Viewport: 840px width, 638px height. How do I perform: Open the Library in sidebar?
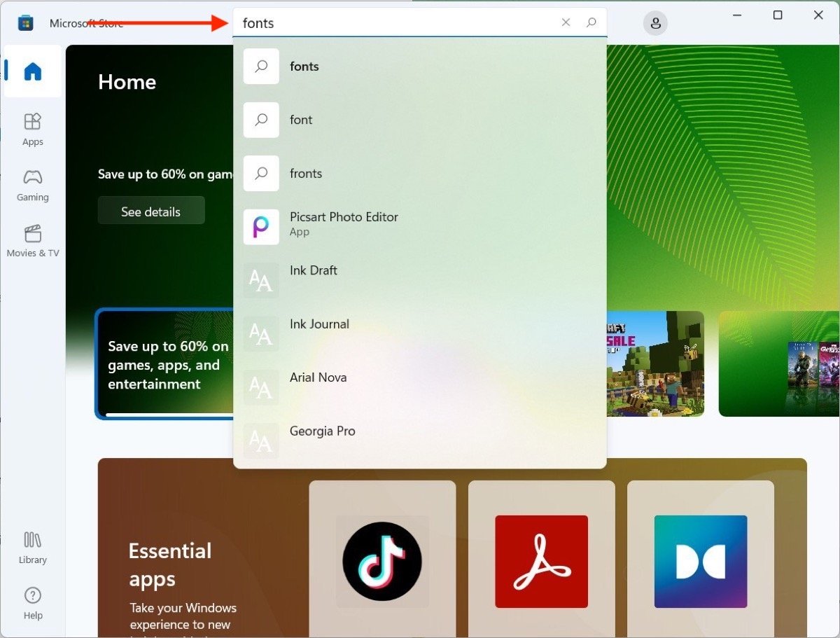click(32, 548)
